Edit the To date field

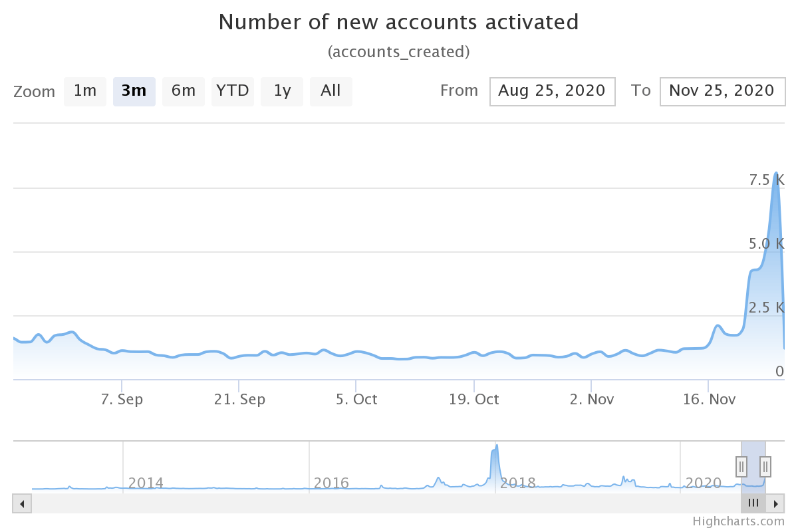[723, 92]
